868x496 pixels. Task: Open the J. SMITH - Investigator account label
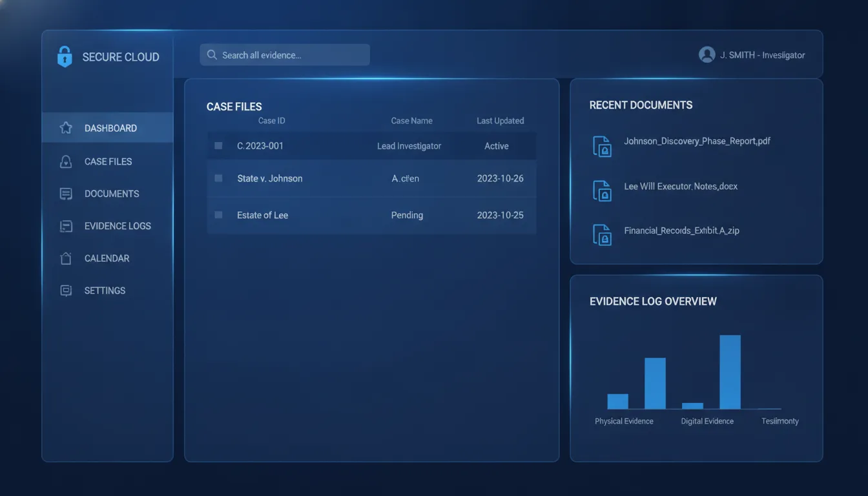coord(762,56)
